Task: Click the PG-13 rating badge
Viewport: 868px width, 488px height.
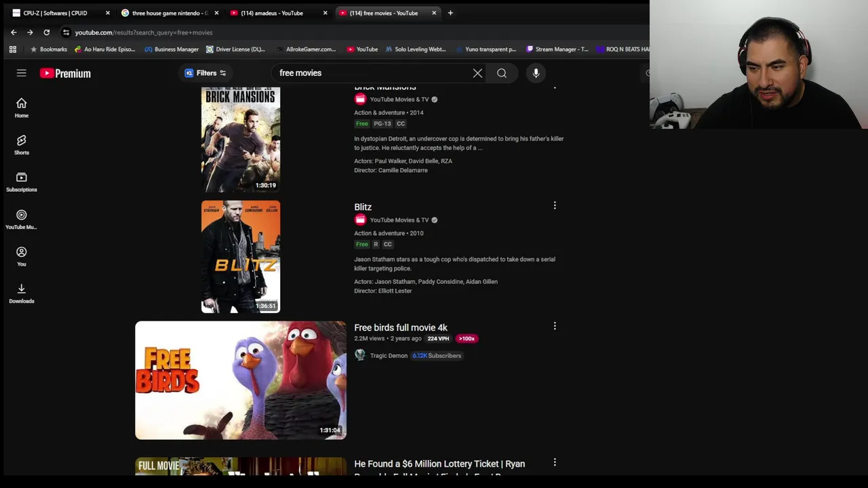Action: (382, 123)
